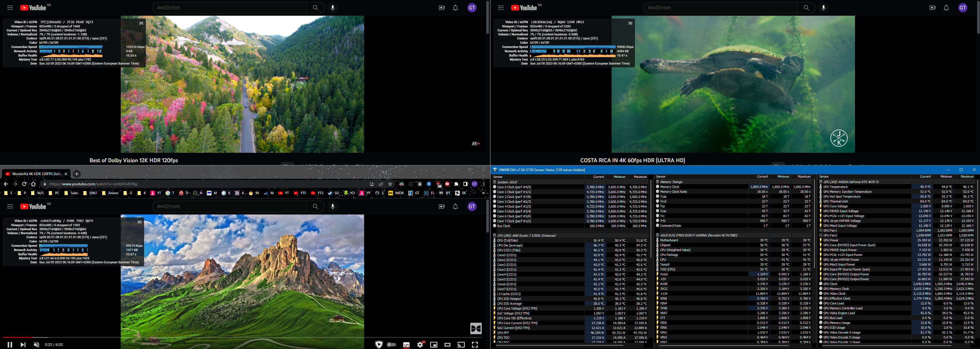Screen dimensions: 980x349
Task: Unmute the video with speaker icon
Action: point(37,344)
